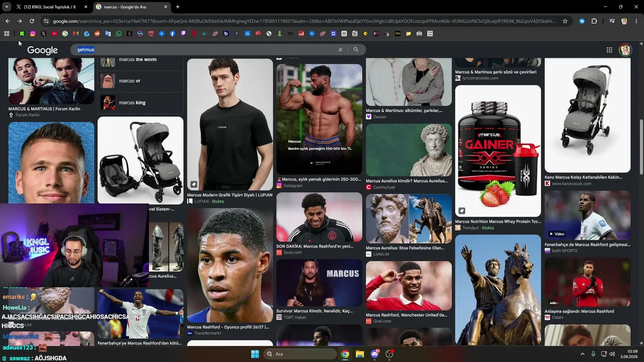Open the yellow folder bookmark
644x362 pixels.
click(x=409, y=34)
